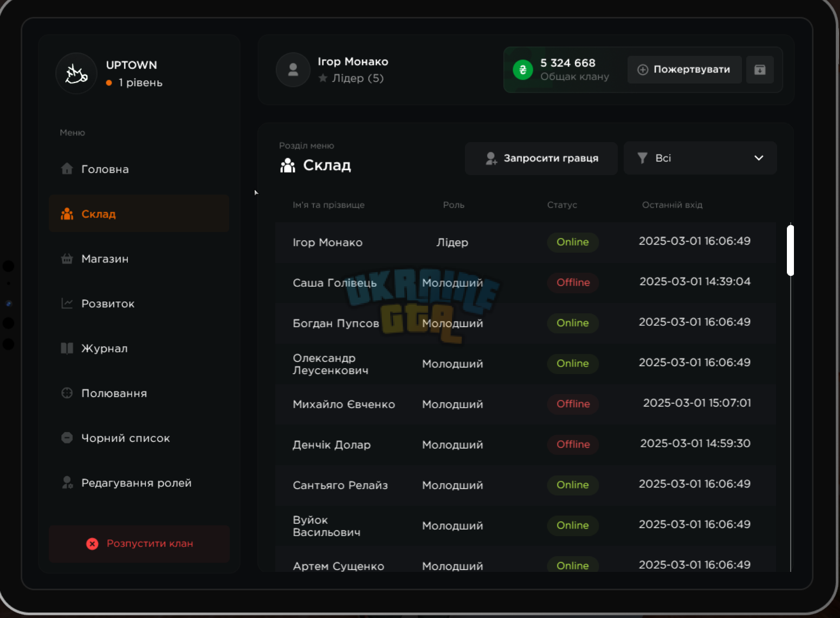The width and height of the screenshot is (840, 618).
Task: Select the Саша Голівець member row
Action: [x=526, y=282]
